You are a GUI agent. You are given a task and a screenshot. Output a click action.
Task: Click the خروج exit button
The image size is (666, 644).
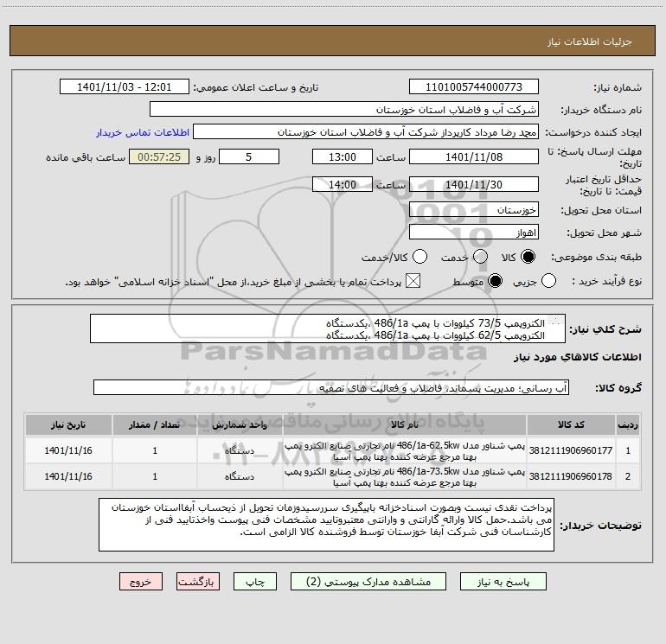[141, 582]
